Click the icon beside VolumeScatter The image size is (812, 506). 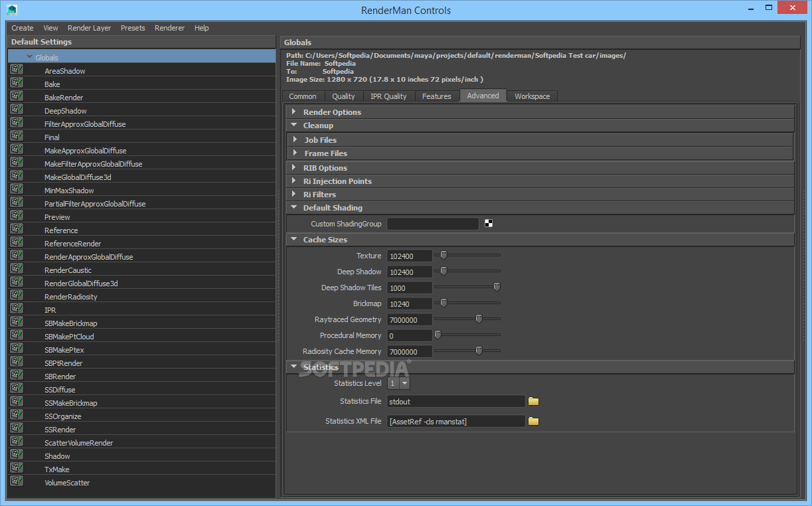(17, 481)
